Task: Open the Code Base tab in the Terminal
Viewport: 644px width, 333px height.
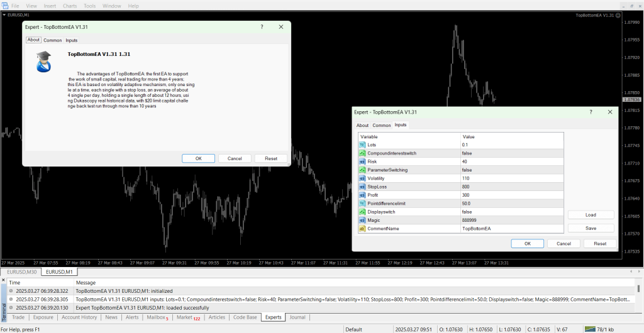Action: tap(245, 317)
